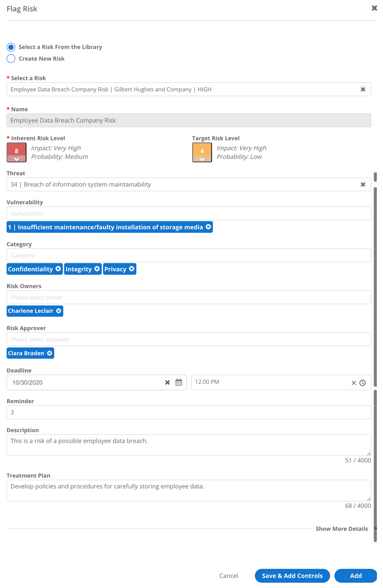Remove the Privacy category tag
The width and height of the screenshot is (383, 588).
[132, 269]
